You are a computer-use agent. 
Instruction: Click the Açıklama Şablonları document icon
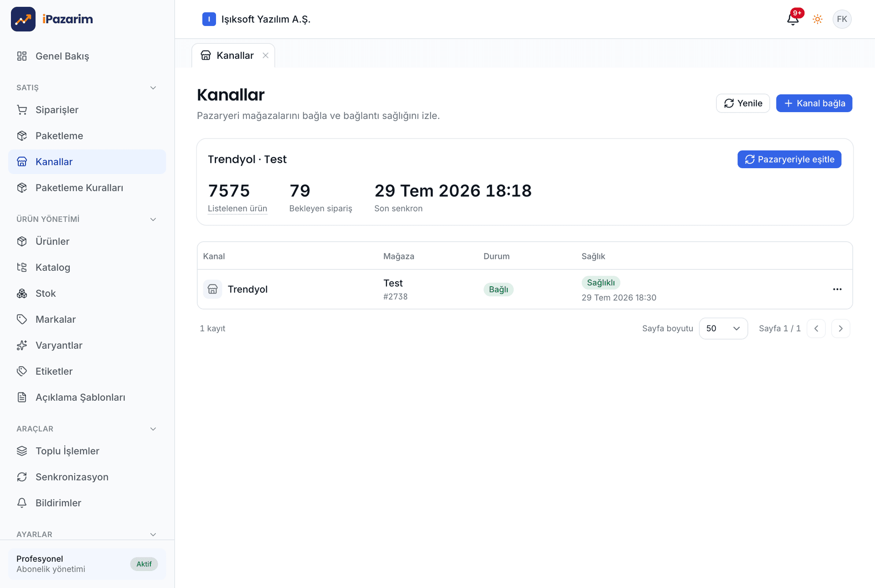[22, 397]
